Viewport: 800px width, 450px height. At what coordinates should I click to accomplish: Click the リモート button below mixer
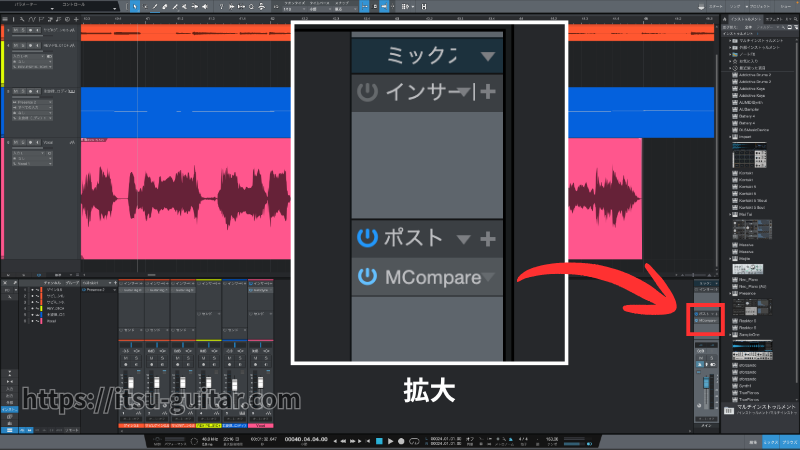72,430
